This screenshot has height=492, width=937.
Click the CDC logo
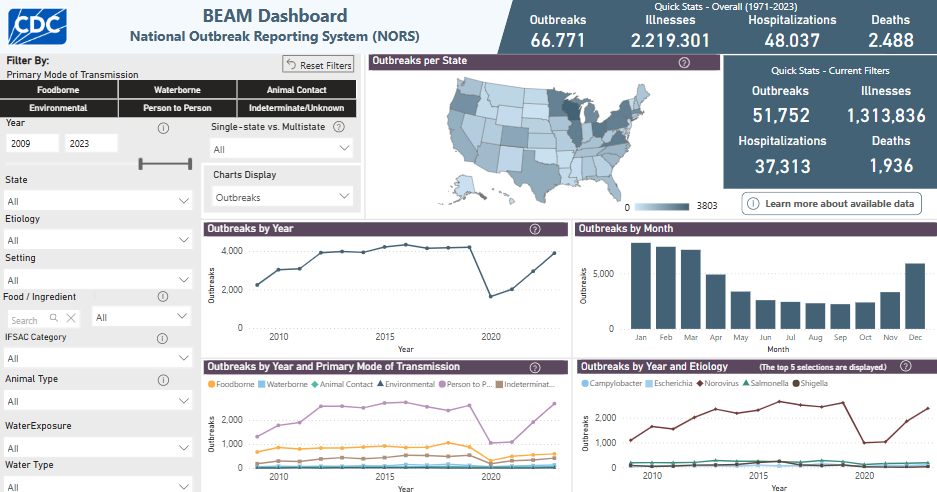point(37,27)
